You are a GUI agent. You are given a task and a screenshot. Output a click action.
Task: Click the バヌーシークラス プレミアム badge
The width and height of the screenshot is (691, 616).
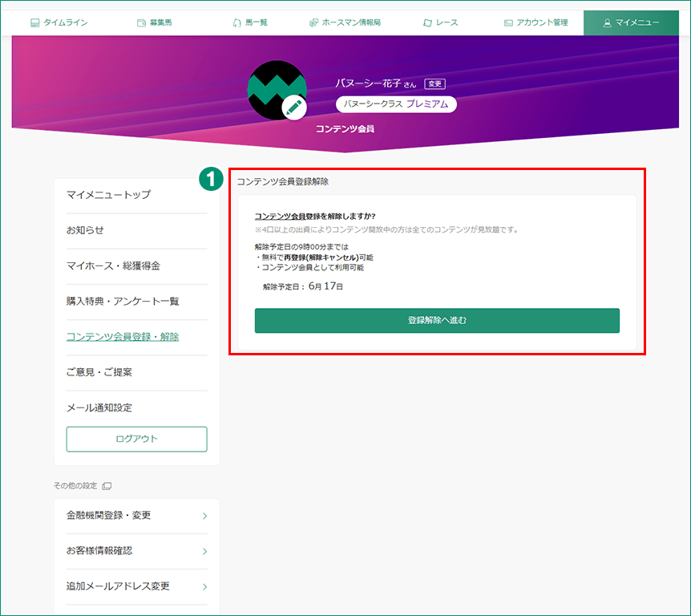[396, 104]
